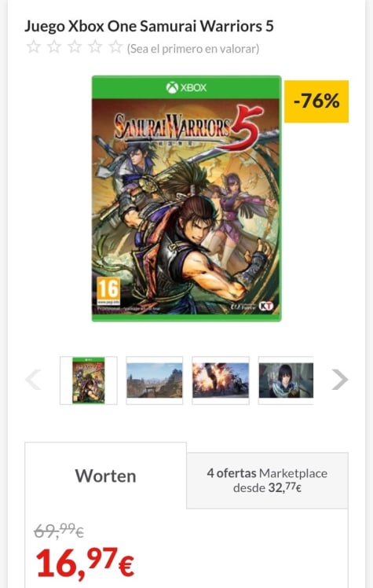Click the 16,97€ sale price
Image resolution: width=373 pixels, height=588 pixels.
pos(85,564)
